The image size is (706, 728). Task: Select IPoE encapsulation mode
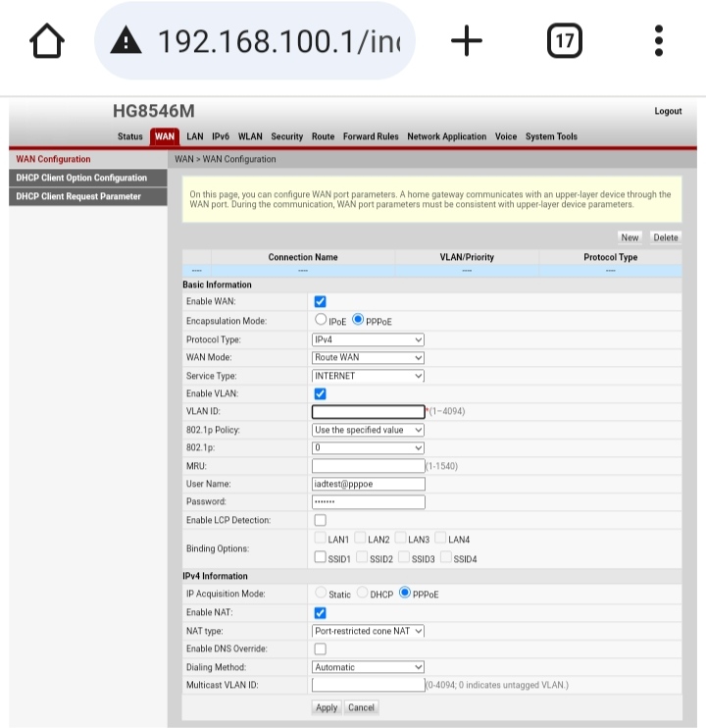point(321,320)
